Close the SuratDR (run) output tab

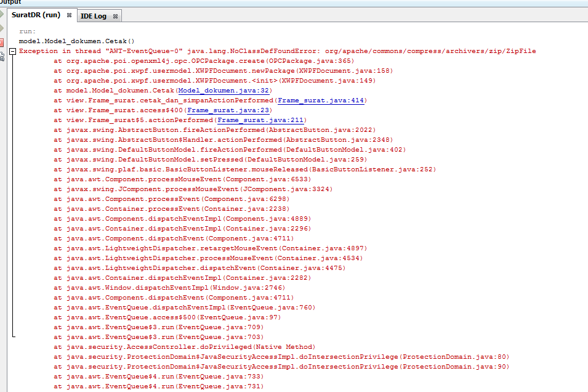point(69,16)
